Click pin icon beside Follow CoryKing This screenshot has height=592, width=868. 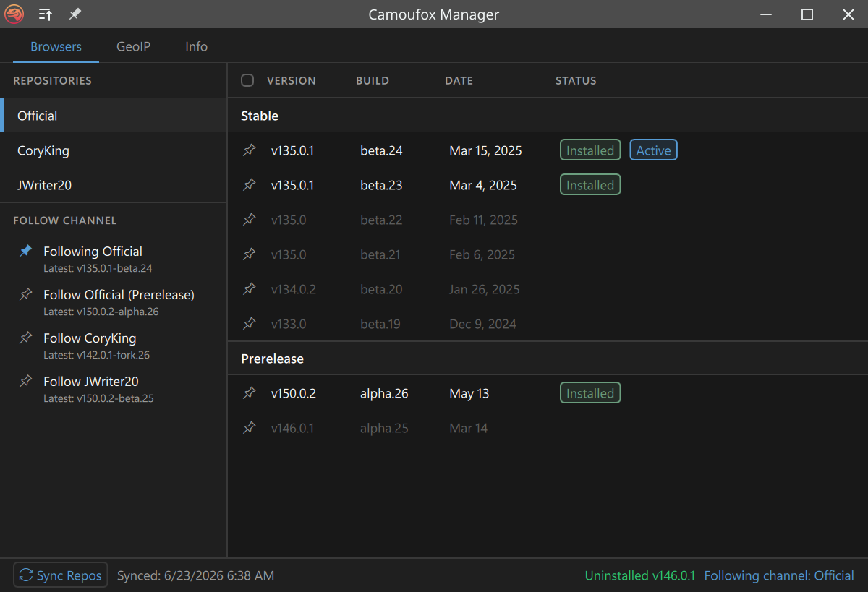click(x=26, y=338)
